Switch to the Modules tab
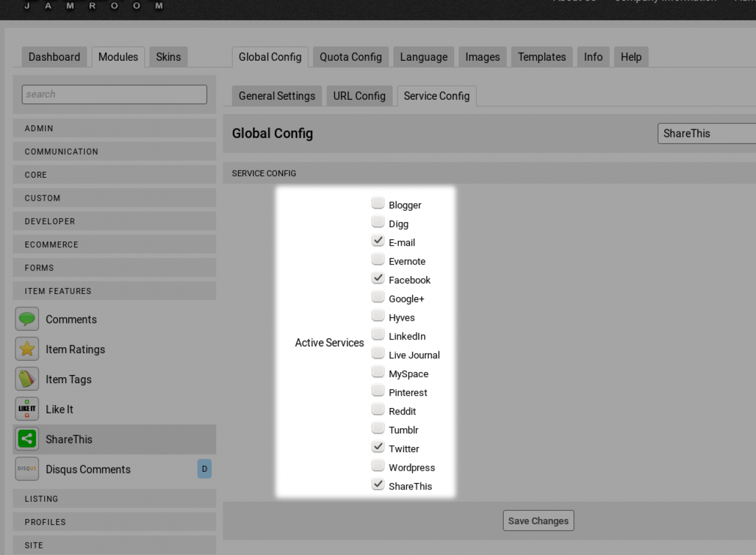 [118, 57]
